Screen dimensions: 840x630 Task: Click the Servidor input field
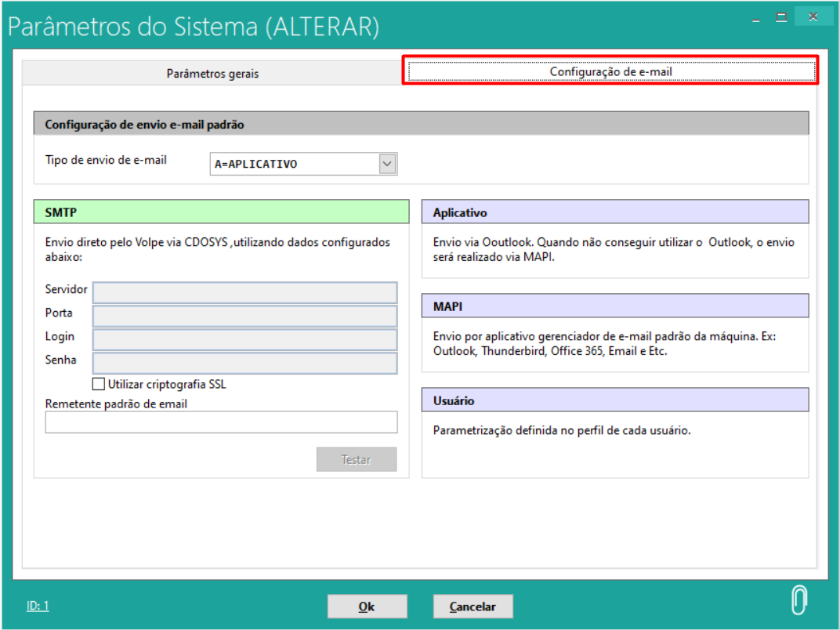point(244,292)
